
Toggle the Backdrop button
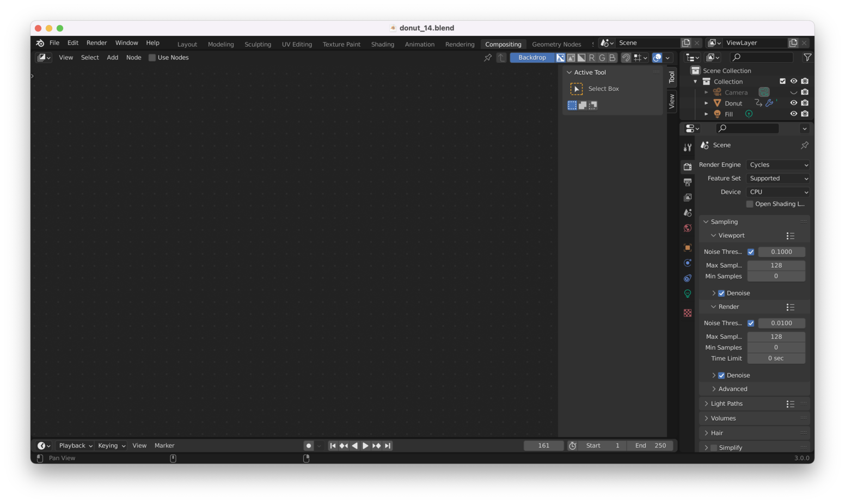pos(531,58)
